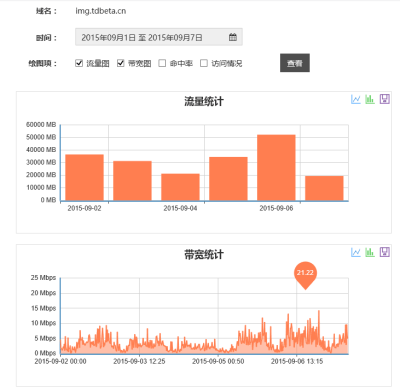This screenshot has width=400, height=392.
Task: Click the 2015-09-04 traffic bar
Action: [x=180, y=187]
